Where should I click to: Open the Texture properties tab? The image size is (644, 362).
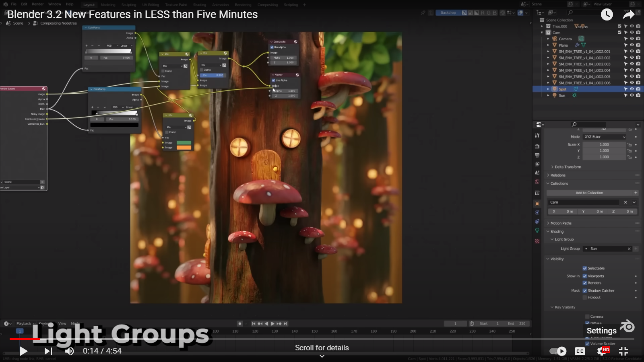click(537, 241)
